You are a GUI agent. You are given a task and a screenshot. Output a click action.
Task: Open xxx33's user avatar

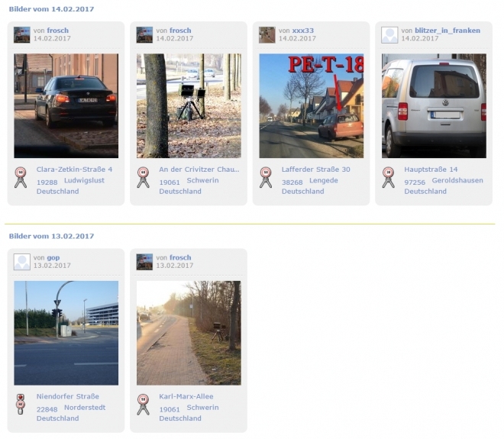coord(267,34)
